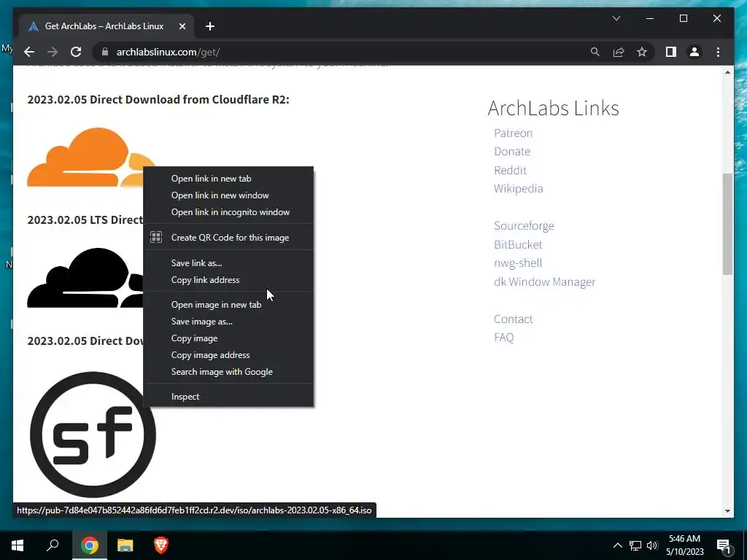Click the SourceForge sf logo image

point(93,435)
